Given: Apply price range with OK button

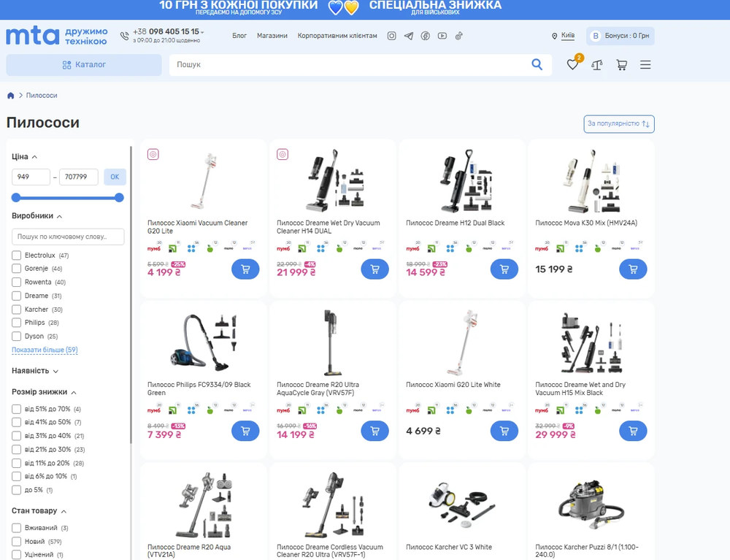Looking at the screenshot, I should [x=115, y=177].
